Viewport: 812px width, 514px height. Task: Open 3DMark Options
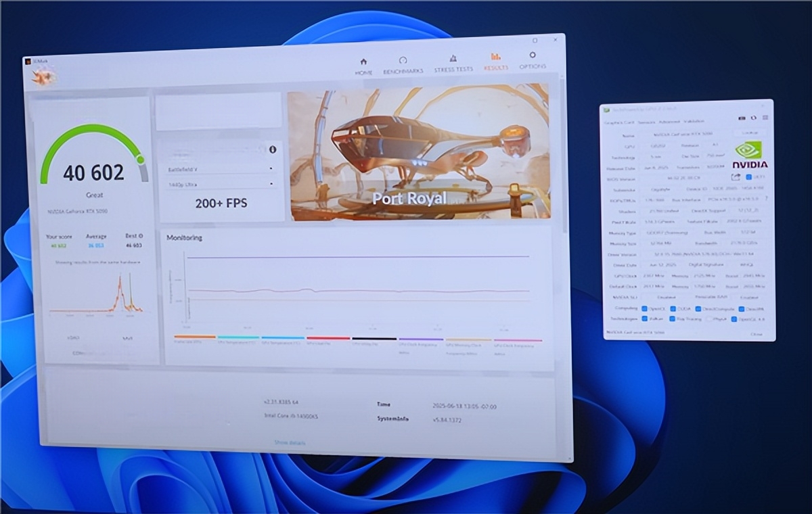coord(533,60)
